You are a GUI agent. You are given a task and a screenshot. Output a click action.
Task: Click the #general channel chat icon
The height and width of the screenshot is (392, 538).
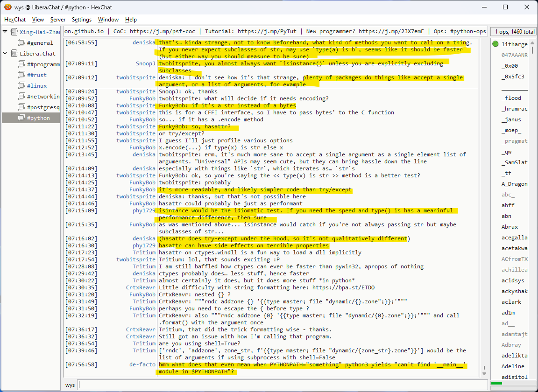pyautogui.click(x=21, y=43)
